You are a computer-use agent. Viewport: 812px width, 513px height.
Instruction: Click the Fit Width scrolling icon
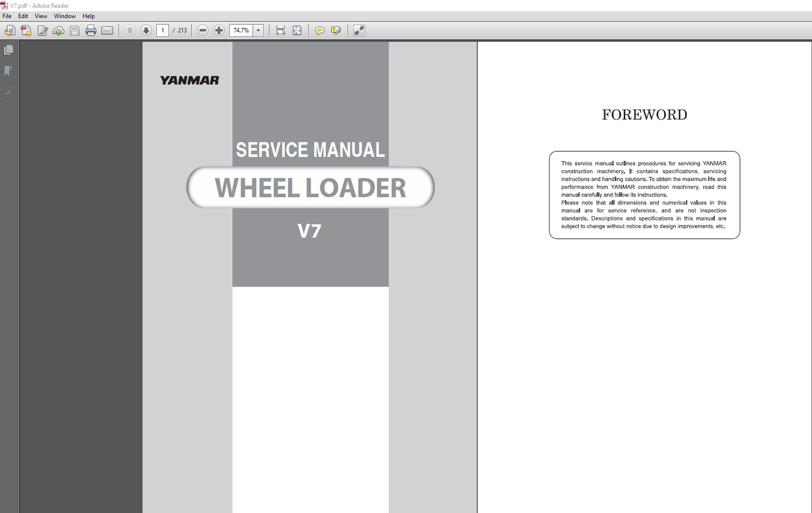tap(281, 30)
